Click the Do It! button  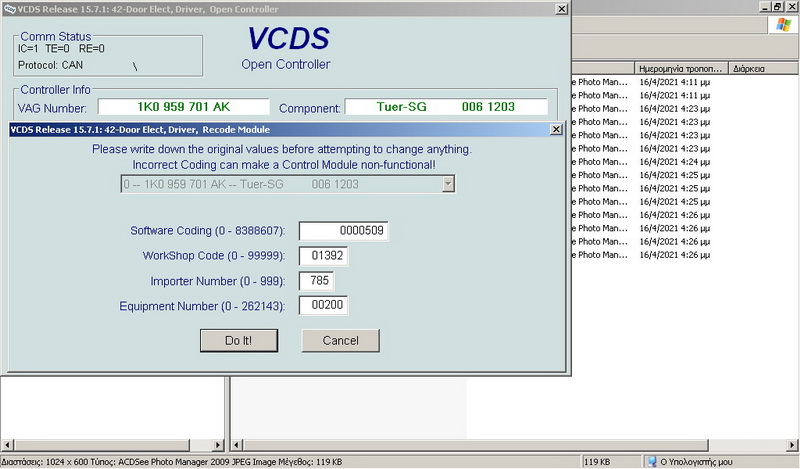pyautogui.click(x=239, y=340)
